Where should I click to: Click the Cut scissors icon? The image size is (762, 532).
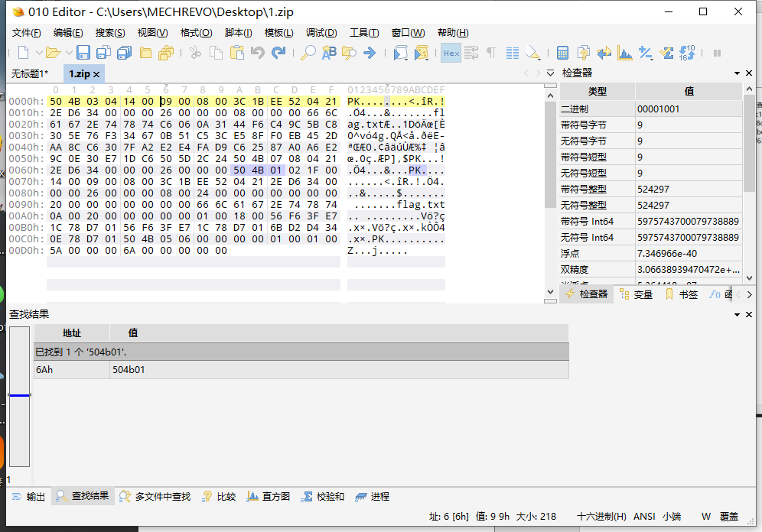tap(195, 53)
